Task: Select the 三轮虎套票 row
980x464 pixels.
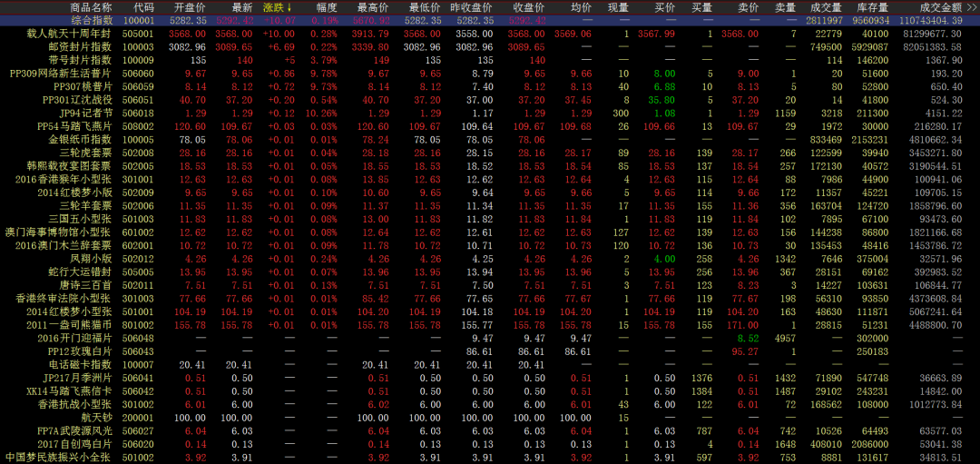Action: pos(490,153)
